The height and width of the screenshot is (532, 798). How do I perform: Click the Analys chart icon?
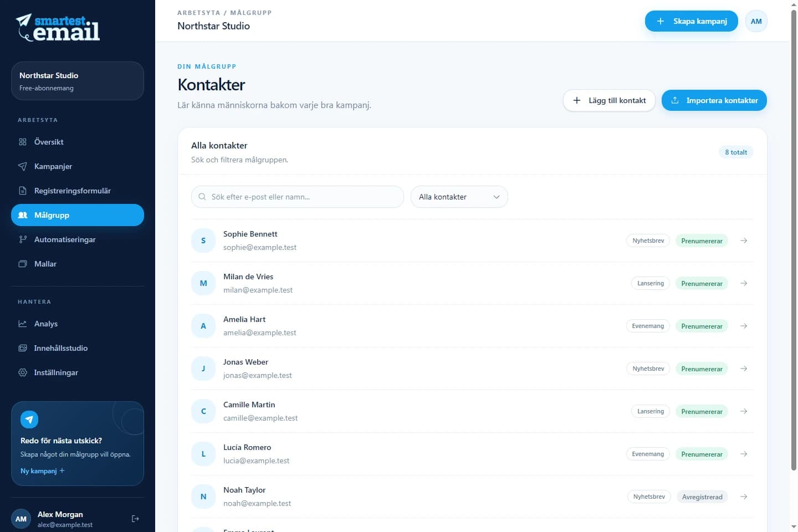pyautogui.click(x=23, y=324)
